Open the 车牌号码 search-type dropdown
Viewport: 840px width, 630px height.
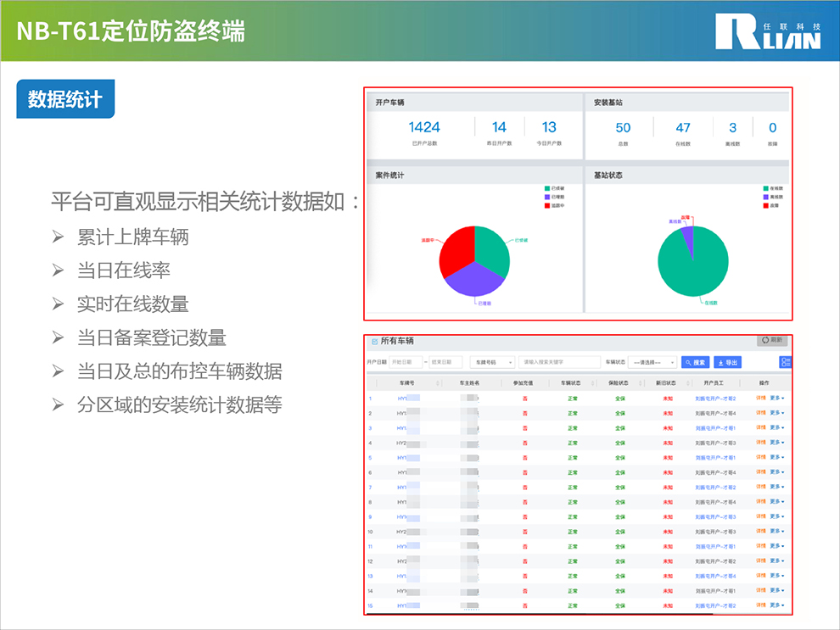point(492,362)
